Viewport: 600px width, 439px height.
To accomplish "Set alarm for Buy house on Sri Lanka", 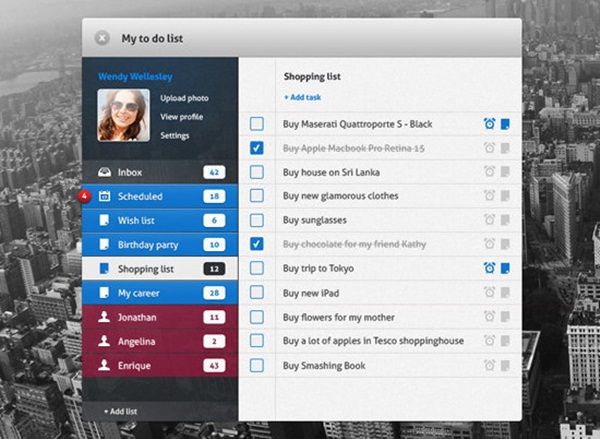I will [489, 171].
